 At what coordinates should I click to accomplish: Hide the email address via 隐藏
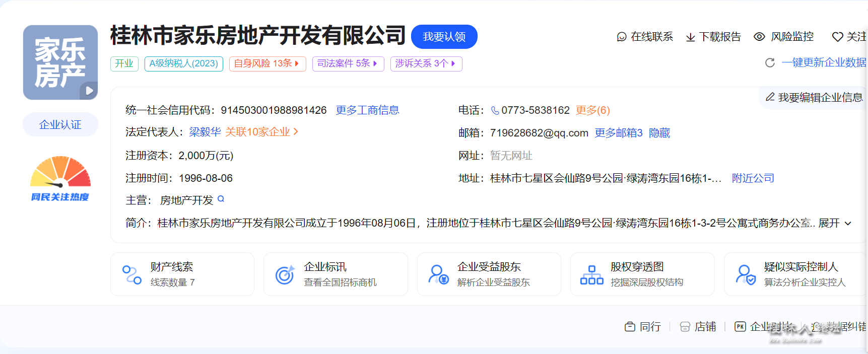[x=659, y=133]
